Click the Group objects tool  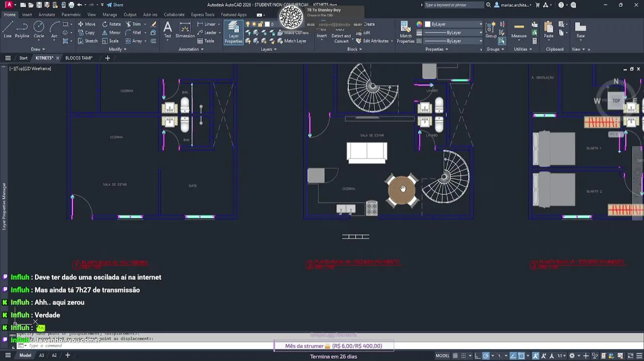[x=491, y=30]
